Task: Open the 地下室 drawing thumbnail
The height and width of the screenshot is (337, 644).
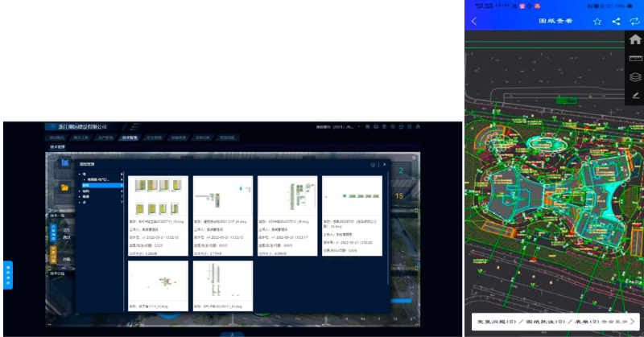Action: (158, 282)
